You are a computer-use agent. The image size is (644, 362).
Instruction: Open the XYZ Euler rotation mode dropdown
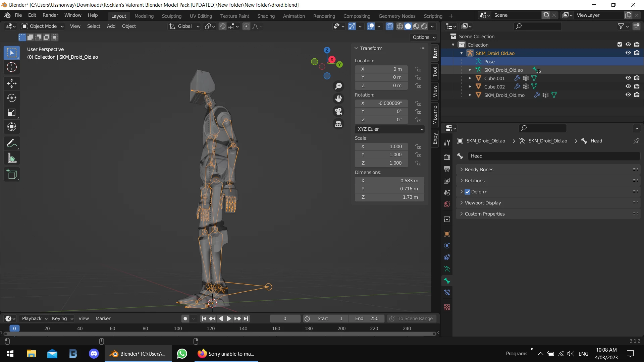click(390, 129)
